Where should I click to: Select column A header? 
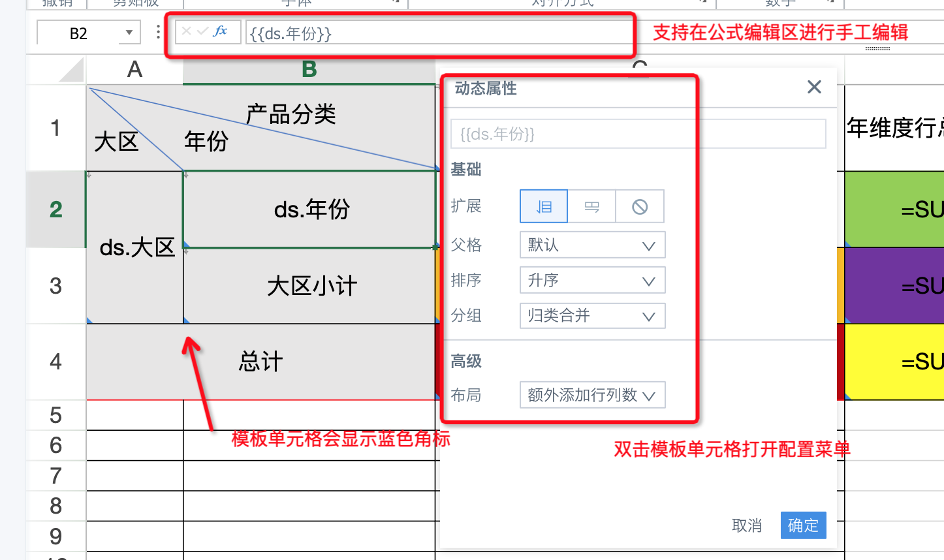pos(134,69)
